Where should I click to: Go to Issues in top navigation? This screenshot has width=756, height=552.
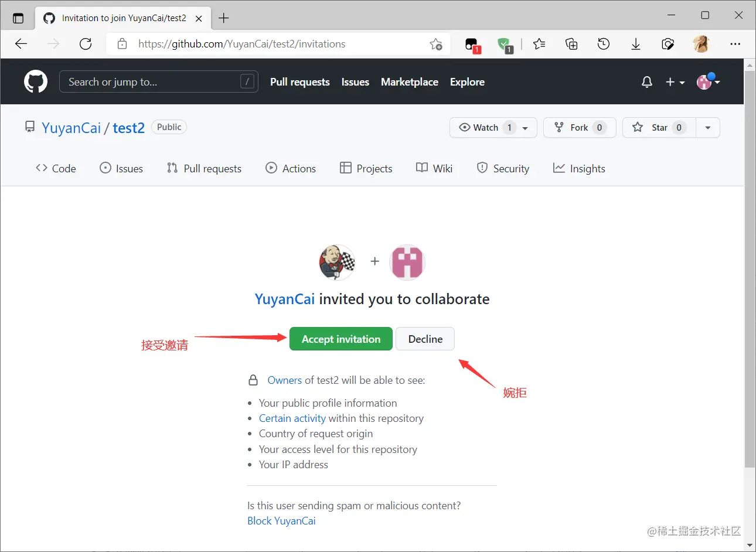click(355, 82)
